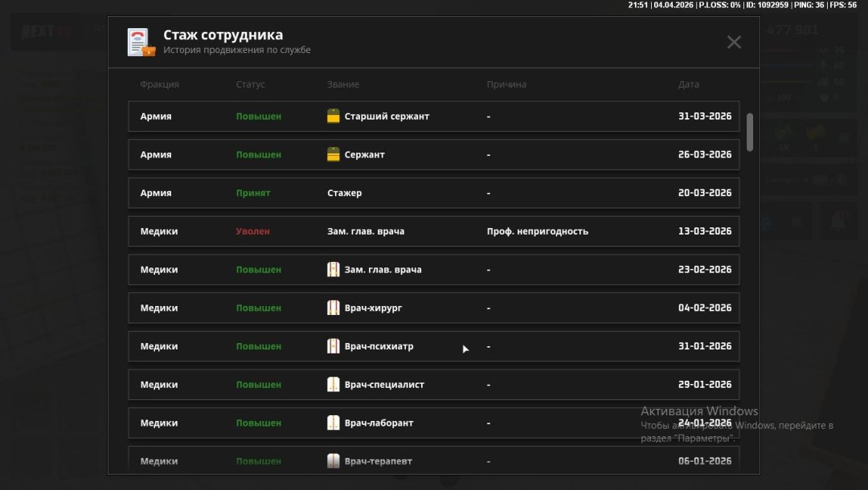Click the 31-03-2026 date entry

coord(704,116)
